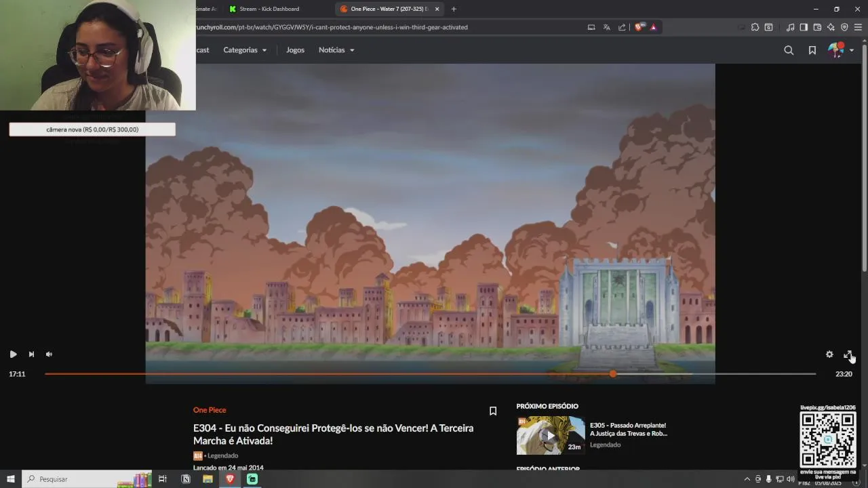The width and height of the screenshot is (868, 488).
Task: Open the Windows Start menu
Action: [x=11, y=479]
